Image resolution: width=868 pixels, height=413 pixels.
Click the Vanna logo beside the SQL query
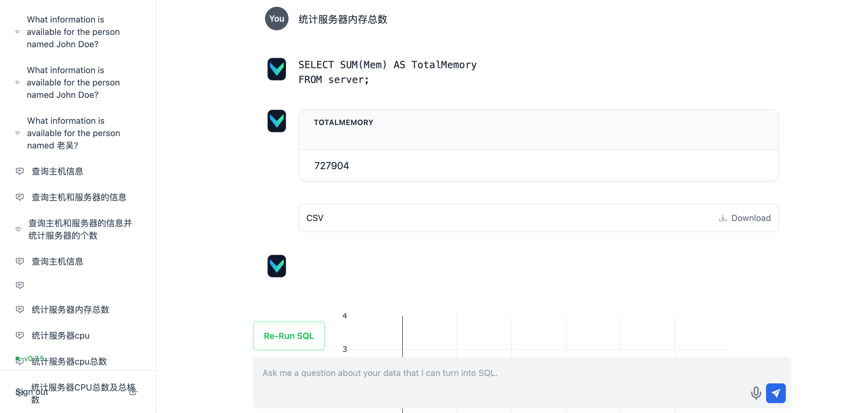point(276,69)
